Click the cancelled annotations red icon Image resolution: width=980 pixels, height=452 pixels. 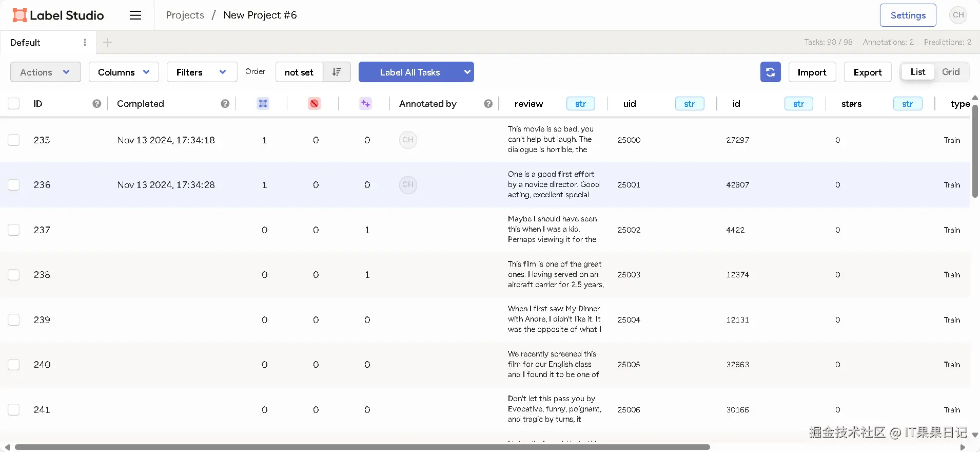(314, 104)
